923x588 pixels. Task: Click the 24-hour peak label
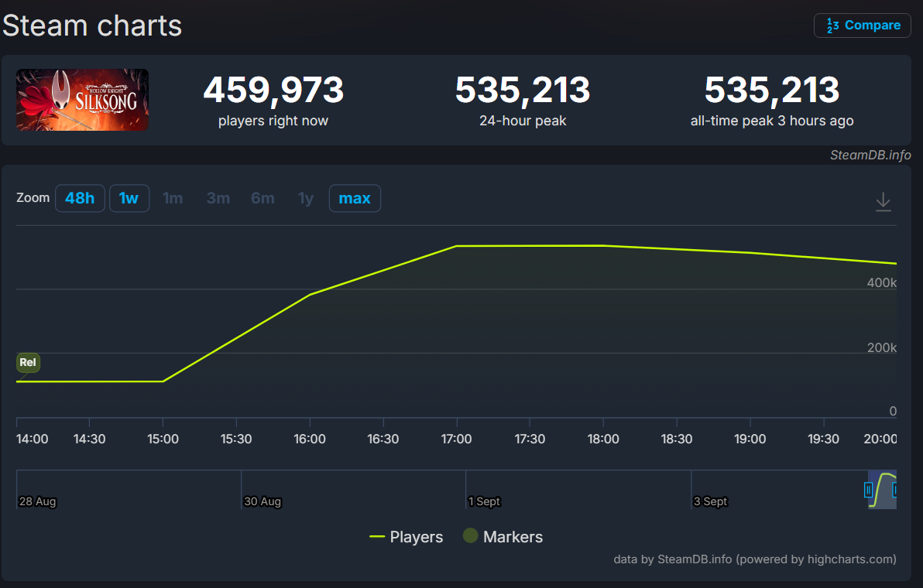pyautogui.click(x=523, y=121)
